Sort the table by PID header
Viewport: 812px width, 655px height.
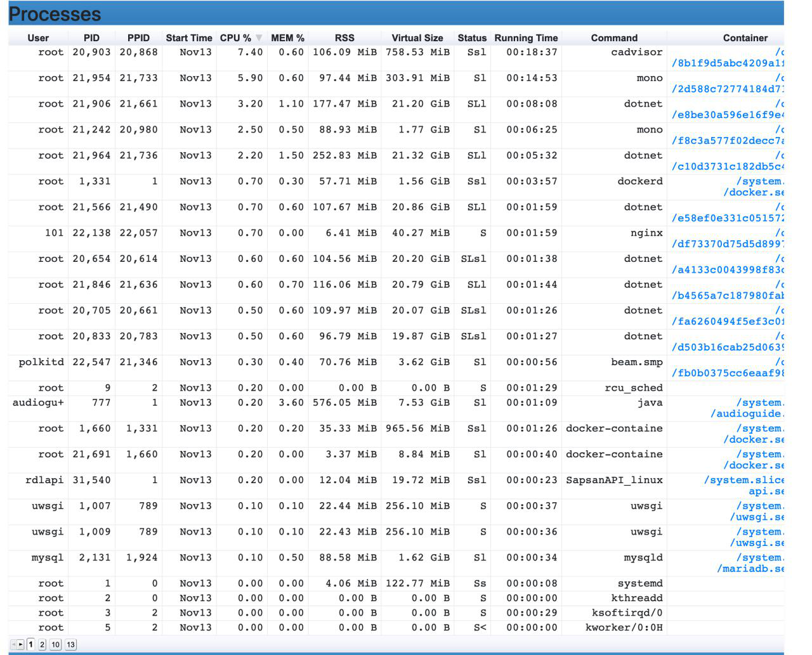(x=91, y=38)
